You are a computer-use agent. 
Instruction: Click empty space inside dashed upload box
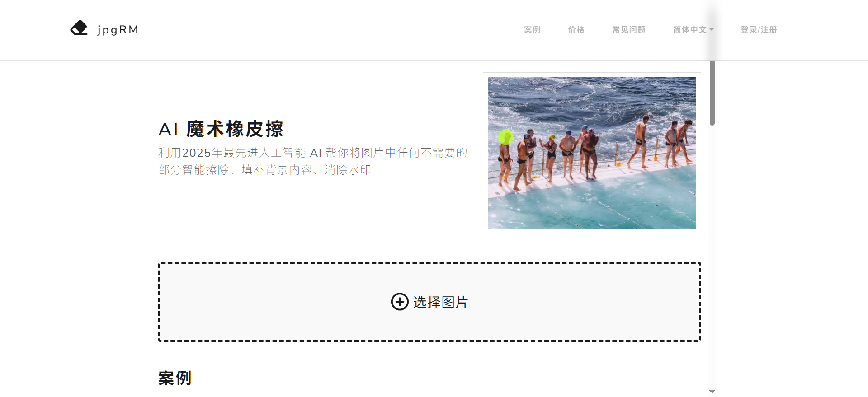[x=271, y=302]
